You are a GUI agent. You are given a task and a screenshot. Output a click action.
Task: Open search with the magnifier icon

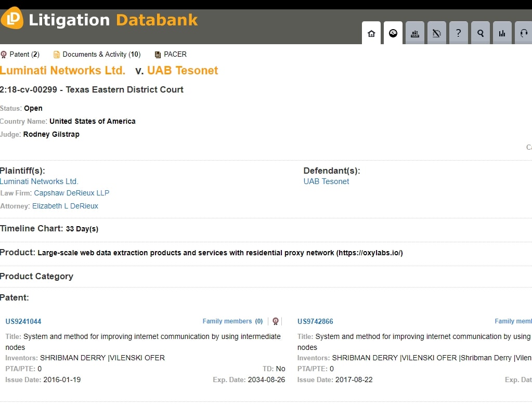tap(481, 33)
